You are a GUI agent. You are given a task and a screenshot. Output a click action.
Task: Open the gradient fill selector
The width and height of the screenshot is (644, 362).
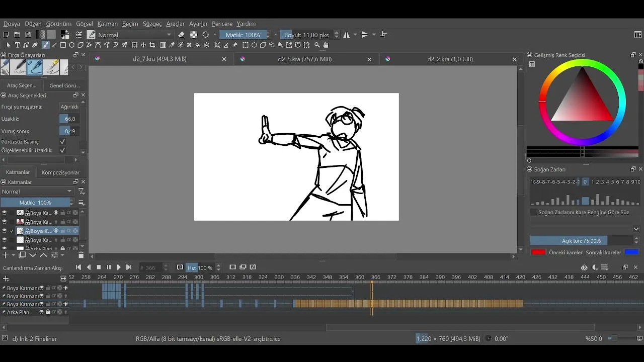[40, 35]
